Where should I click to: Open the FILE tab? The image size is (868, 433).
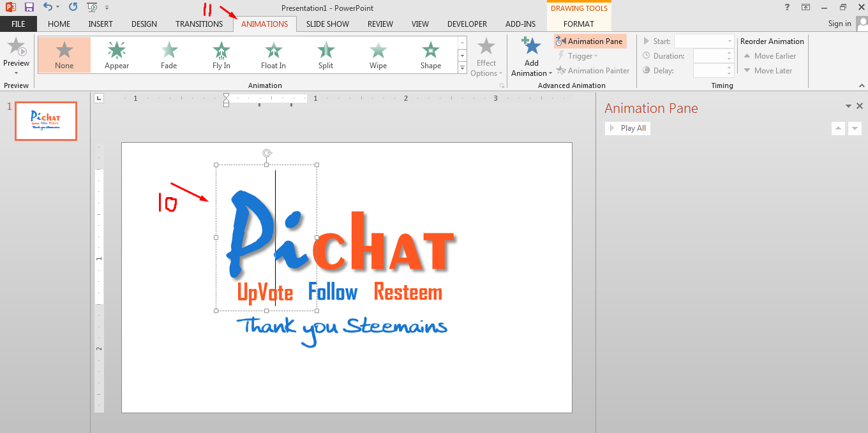tap(19, 24)
